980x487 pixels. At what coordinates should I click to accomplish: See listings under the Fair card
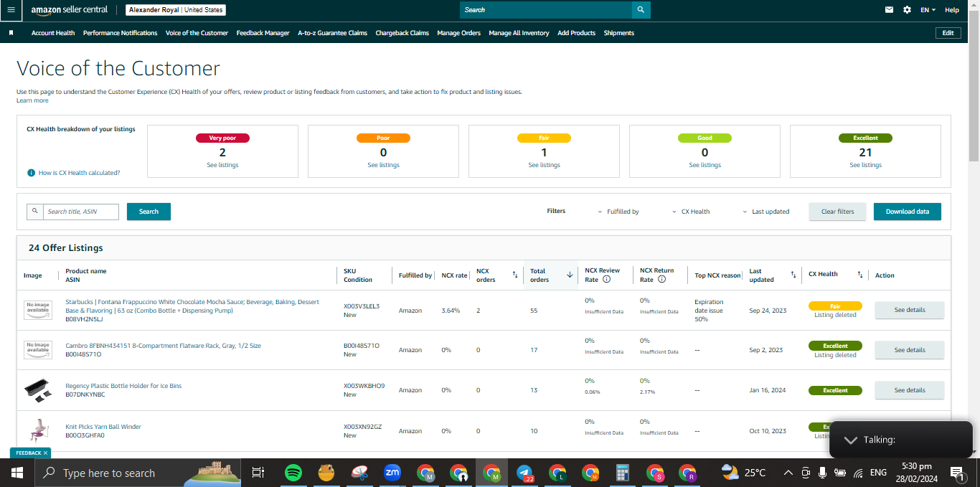[544, 165]
